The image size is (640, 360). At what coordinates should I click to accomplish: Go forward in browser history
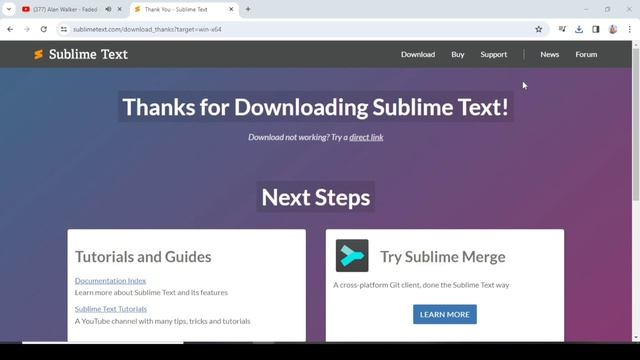(27, 29)
